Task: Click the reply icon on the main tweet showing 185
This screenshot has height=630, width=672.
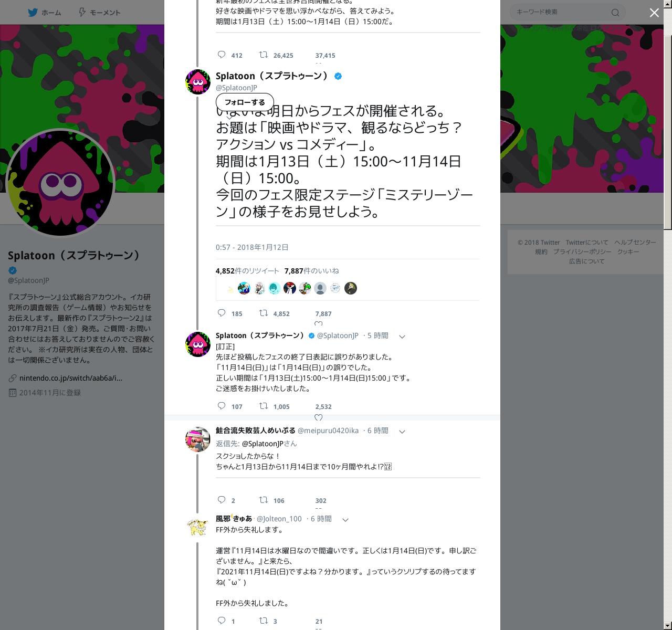Action: [x=222, y=313]
